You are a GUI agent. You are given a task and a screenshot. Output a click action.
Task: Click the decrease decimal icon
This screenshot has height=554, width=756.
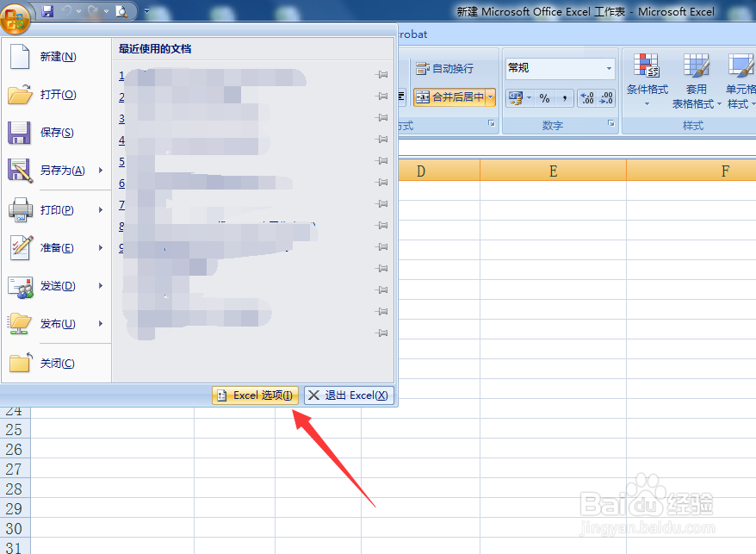pyautogui.click(x=606, y=98)
